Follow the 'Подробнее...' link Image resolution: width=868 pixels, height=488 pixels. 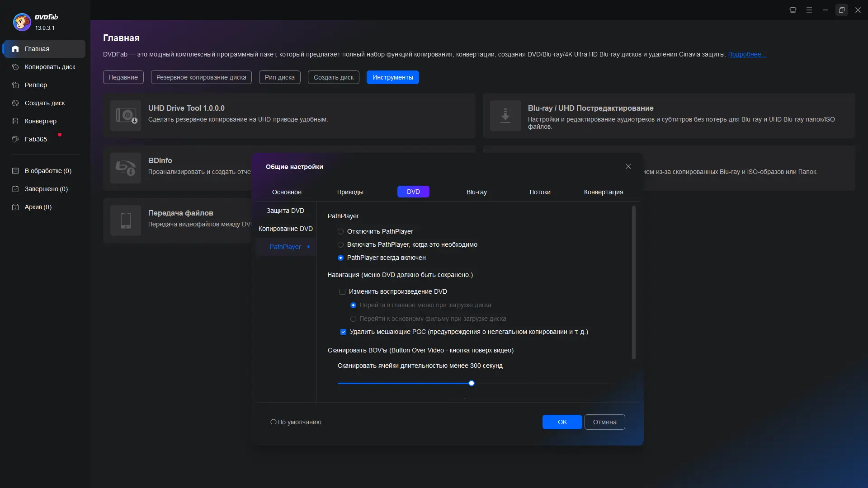coord(747,54)
